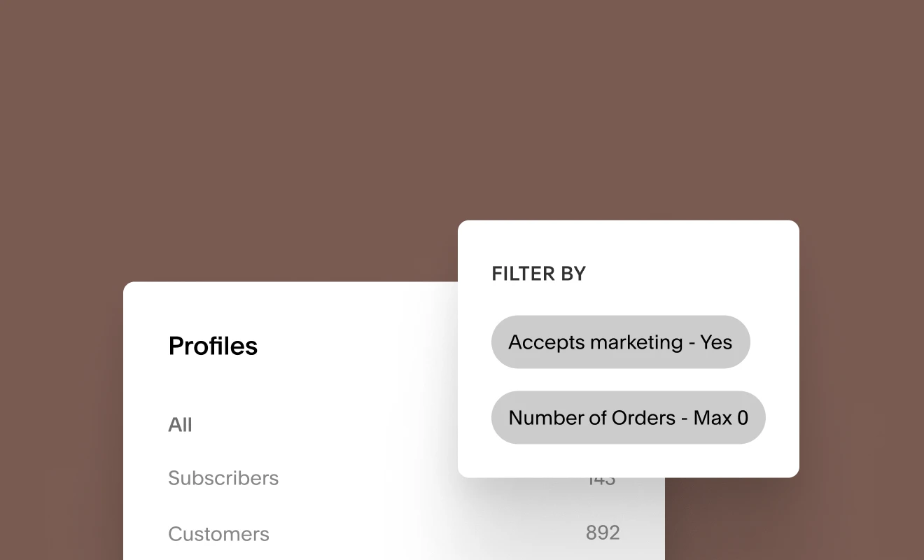Open the Customers segment
924x560 pixels.
[218, 534]
